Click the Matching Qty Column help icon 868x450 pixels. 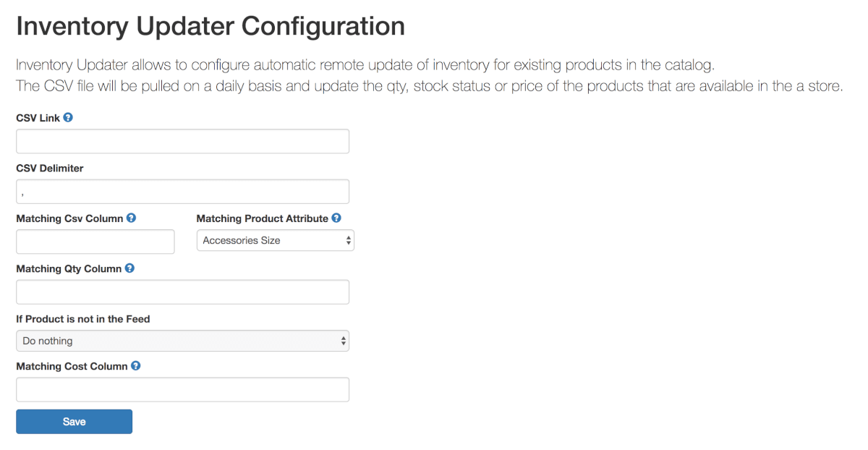point(129,268)
